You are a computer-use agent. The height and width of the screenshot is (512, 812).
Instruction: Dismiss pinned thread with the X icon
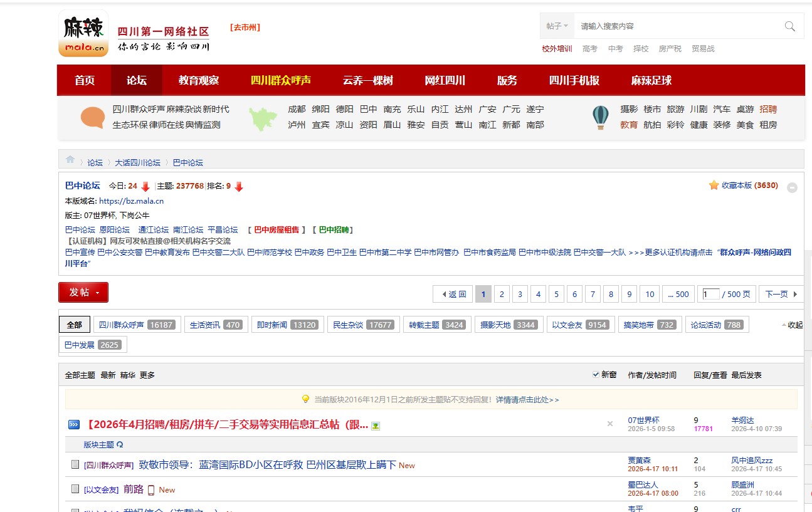click(609, 424)
